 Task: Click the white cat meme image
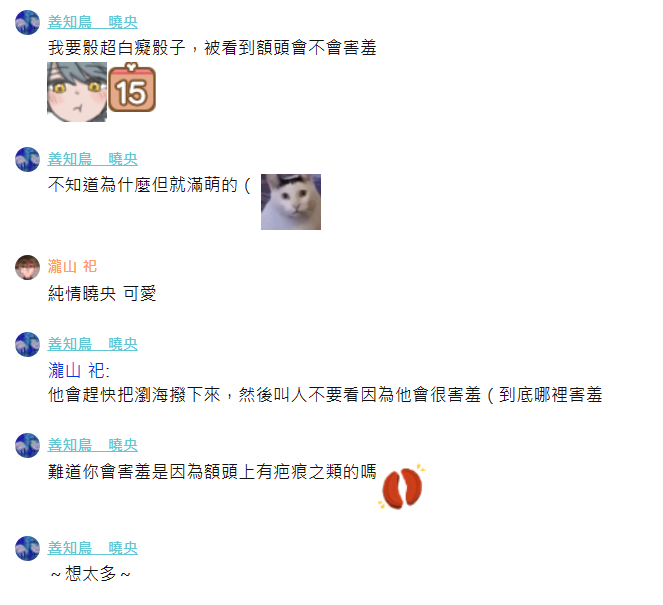[x=291, y=202]
